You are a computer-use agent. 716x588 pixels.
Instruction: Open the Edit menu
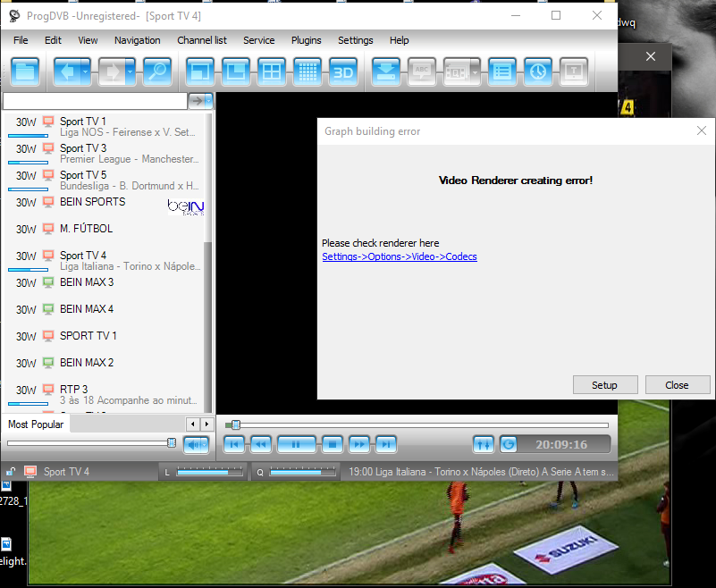[x=53, y=40]
